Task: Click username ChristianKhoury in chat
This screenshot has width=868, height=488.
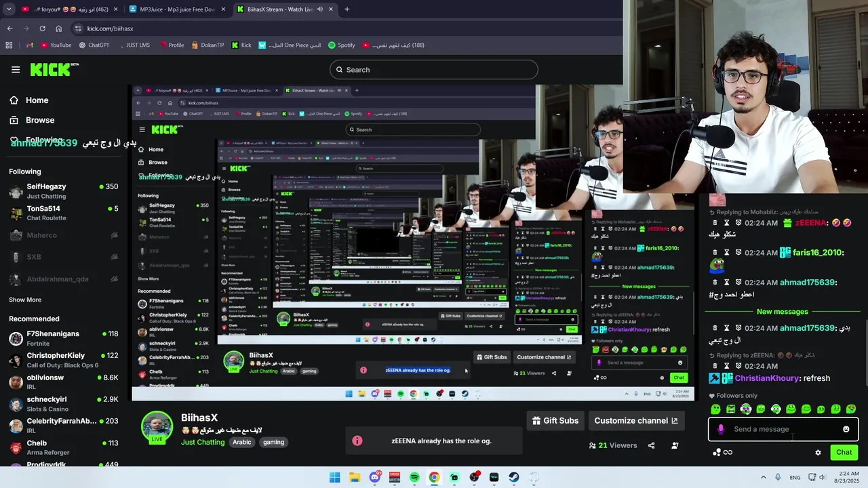Action: [x=766, y=378]
